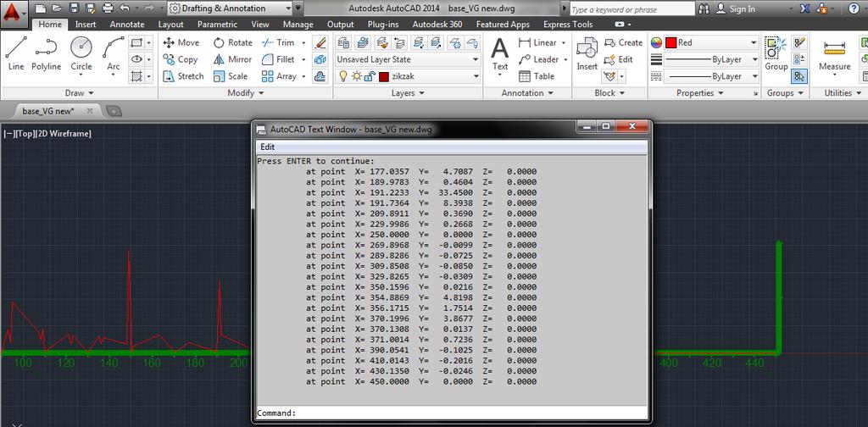Click the Group objects tool
Viewport: 868px width, 427px height.
[x=776, y=54]
